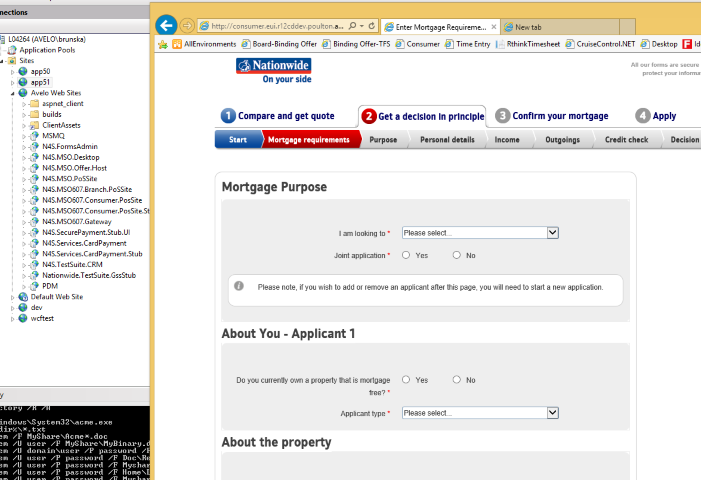Open the 'I am looking to' dropdown
Screen dimensions: 701x480
tap(479, 232)
